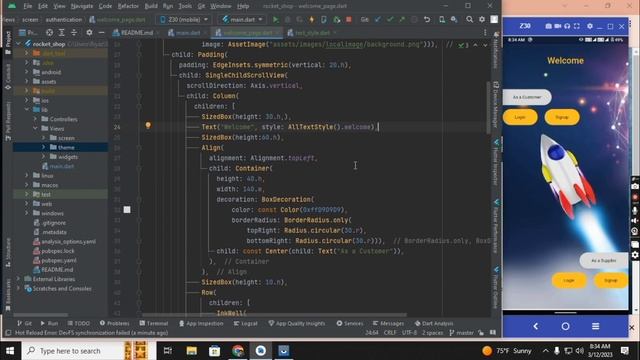Expand the theme folder
The height and width of the screenshot is (360, 640).
43,147
